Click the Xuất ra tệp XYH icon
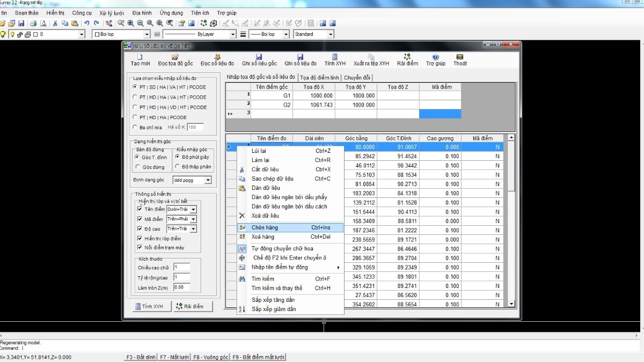644x362 pixels. tap(371, 57)
